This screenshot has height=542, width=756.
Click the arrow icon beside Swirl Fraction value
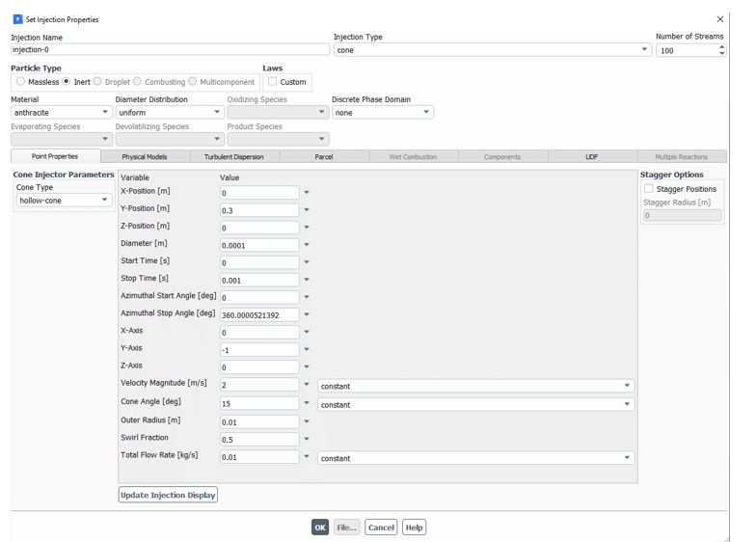click(x=307, y=439)
